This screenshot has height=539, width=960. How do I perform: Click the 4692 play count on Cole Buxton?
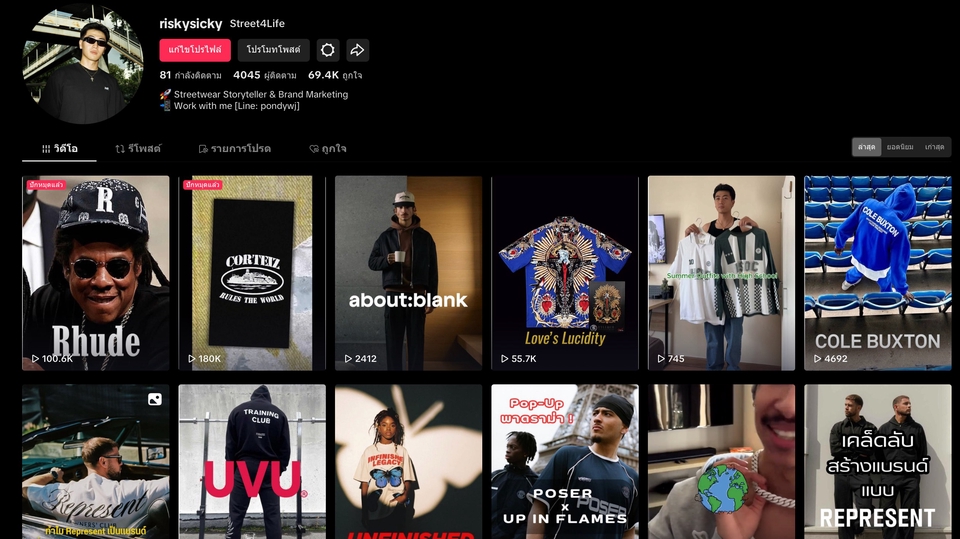click(x=831, y=359)
